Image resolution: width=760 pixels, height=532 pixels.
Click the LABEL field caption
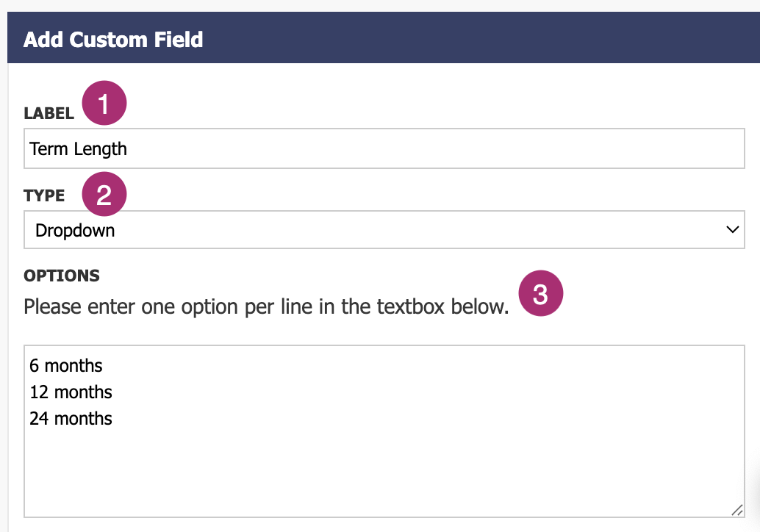tap(49, 112)
